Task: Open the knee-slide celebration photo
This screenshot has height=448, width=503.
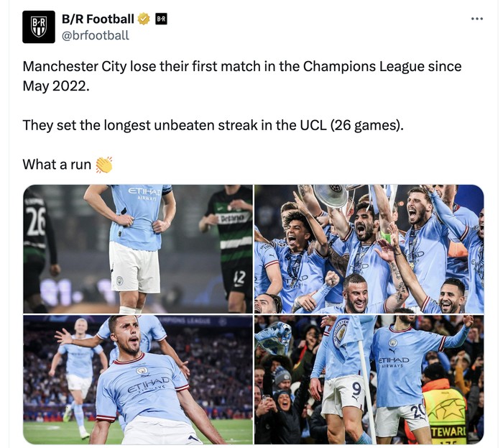Action: [138, 380]
